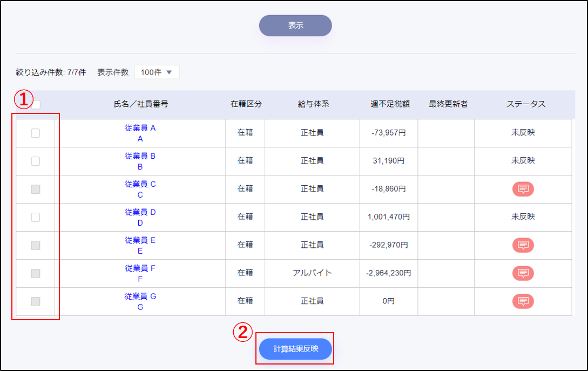Click the 過不足税額 column header
588x371 pixels.
tap(390, 104)
